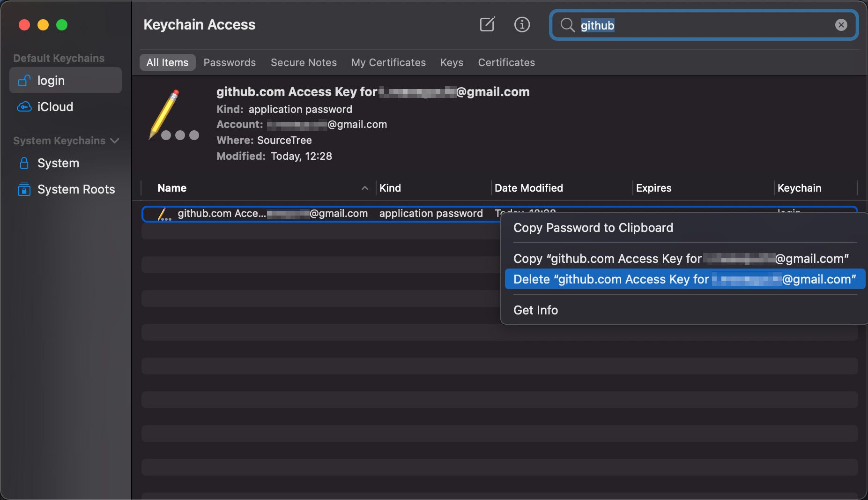This screenshot has height=500, width=868.
Task: Toggle sort order arrow on Name column
Action: pos(365,188)
